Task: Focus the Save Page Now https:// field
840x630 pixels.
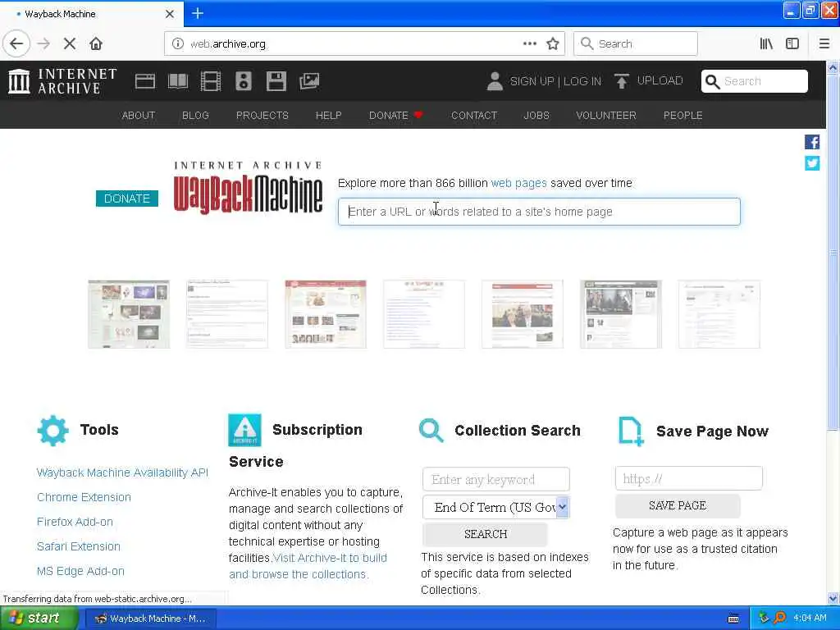Action: [688, 478]
